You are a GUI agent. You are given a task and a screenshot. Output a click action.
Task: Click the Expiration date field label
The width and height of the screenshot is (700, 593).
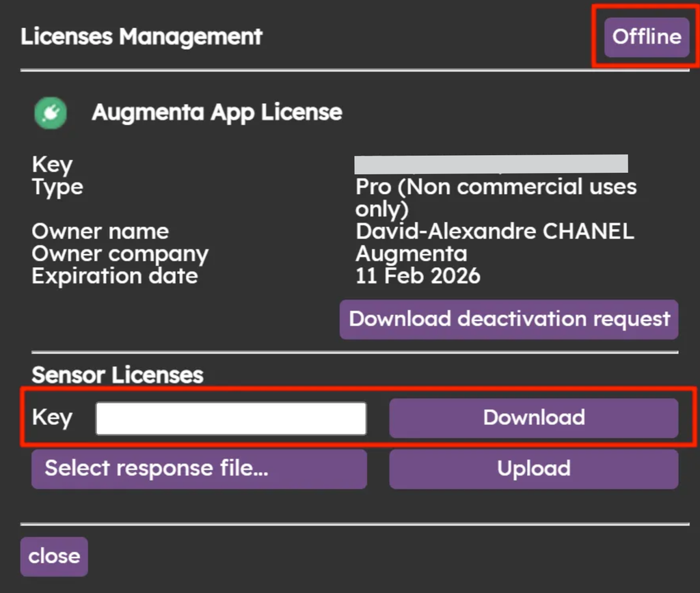point(114,276)
